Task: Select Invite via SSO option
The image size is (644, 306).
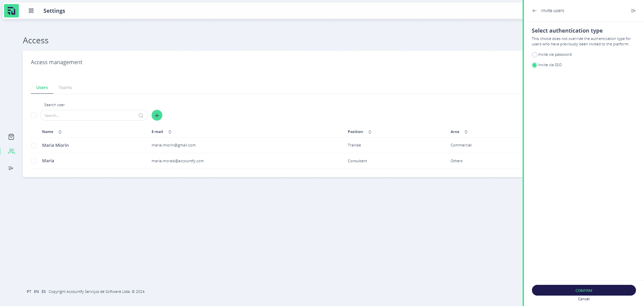Action: [x=535, y=65]
